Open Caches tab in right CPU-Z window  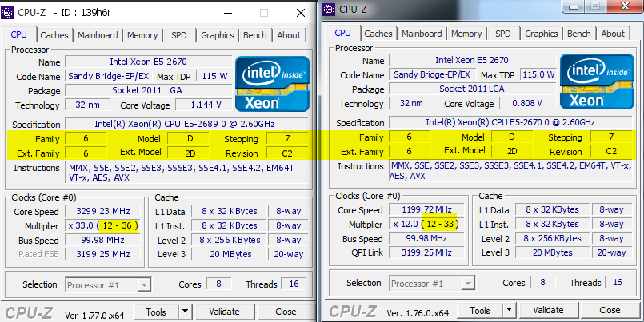pos(378,34)
